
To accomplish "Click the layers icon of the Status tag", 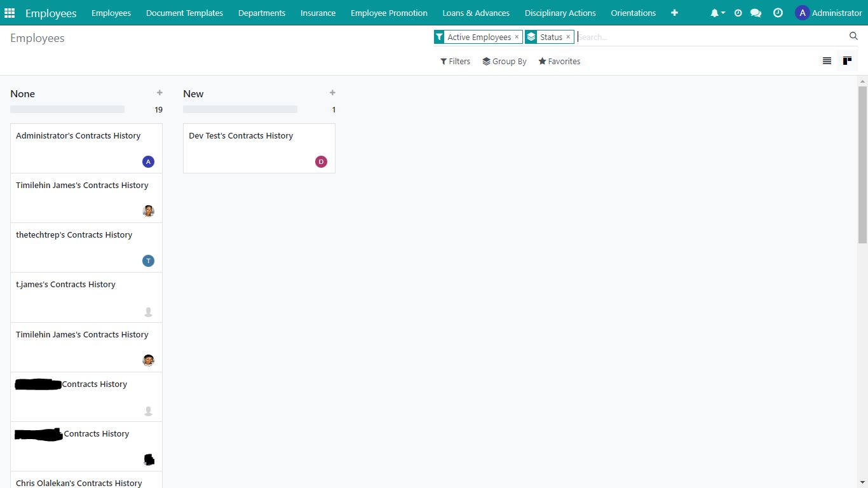I will coord(531,37).
